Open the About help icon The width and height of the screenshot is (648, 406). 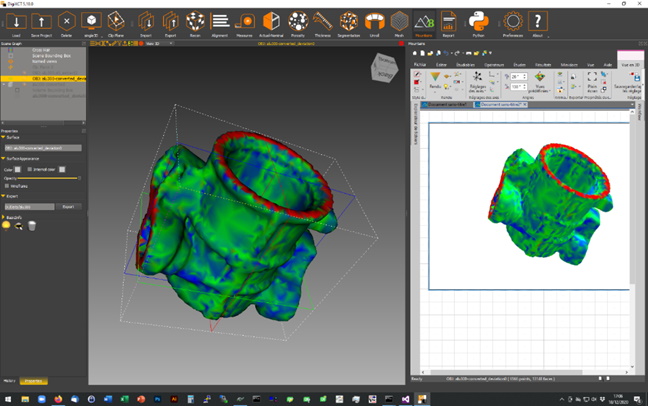click(x=537, y=21)
